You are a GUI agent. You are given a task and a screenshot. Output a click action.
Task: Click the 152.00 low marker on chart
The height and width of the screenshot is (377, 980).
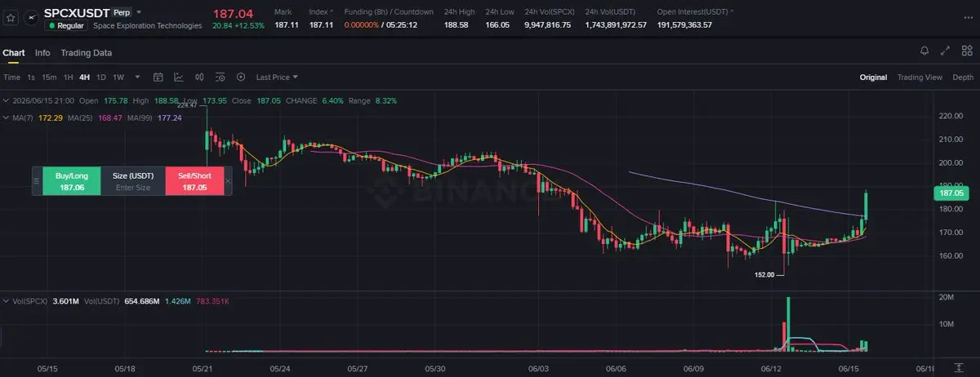click(x=764, y=275)
